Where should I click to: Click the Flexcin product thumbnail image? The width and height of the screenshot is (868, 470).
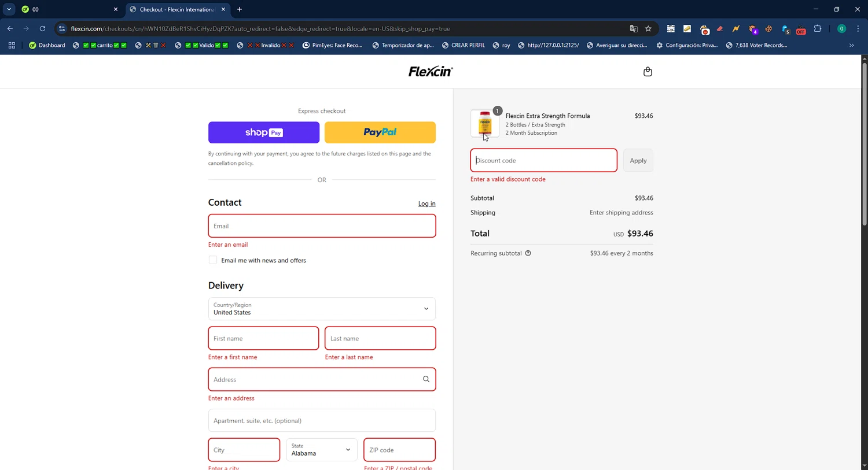tap(485, 124)
